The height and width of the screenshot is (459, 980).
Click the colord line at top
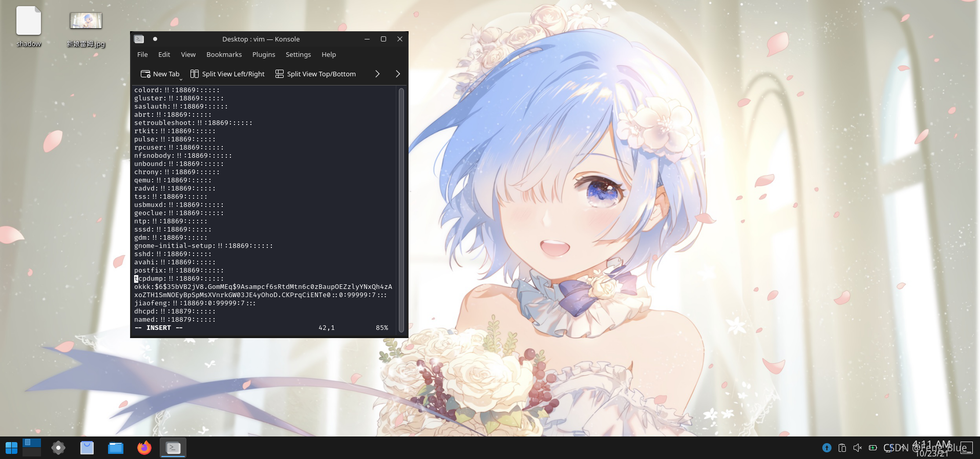(x=177, y=90)
